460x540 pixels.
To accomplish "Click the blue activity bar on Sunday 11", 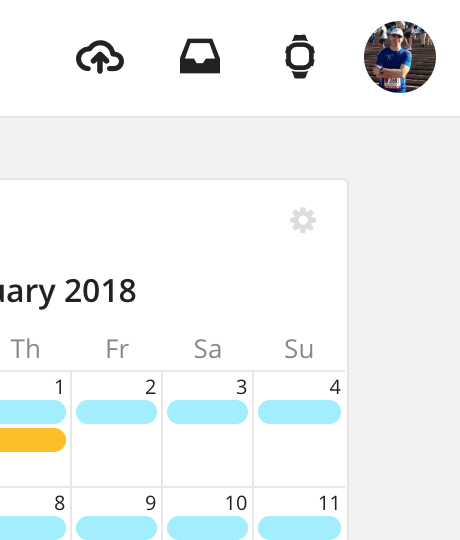I will point(299,528).
